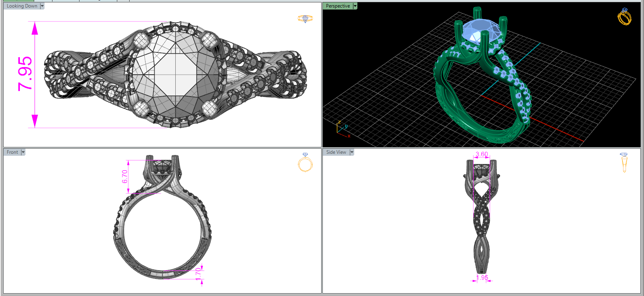
Task: Click the side ring icon in Side View viewport
Action: (x=624, y=163)
